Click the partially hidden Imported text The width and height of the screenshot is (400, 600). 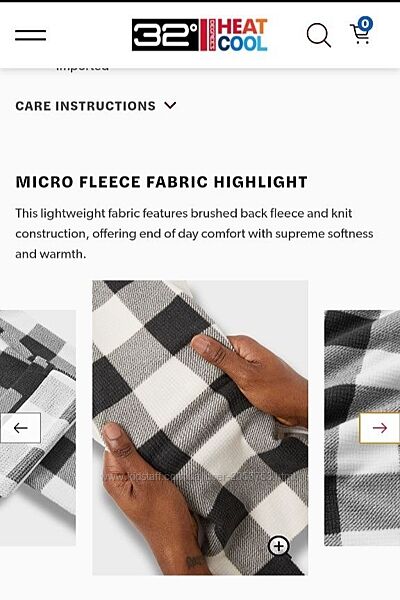point(82,69)
